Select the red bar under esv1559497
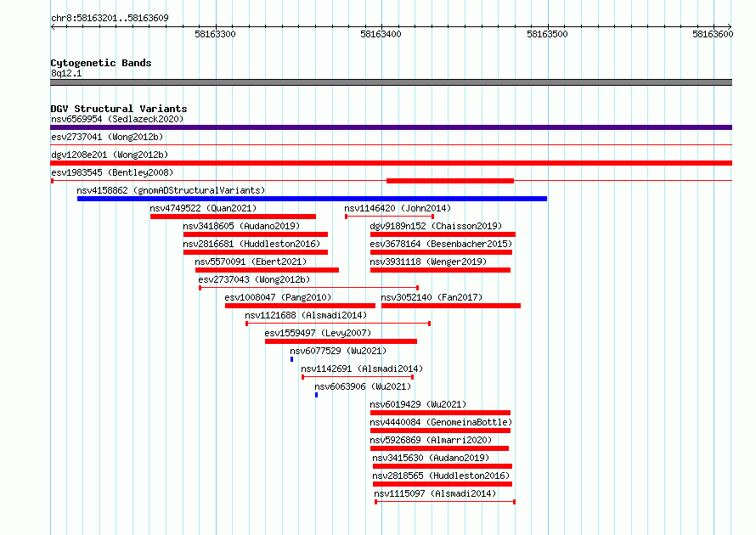The image size is (756, 535). click(341, 341)
